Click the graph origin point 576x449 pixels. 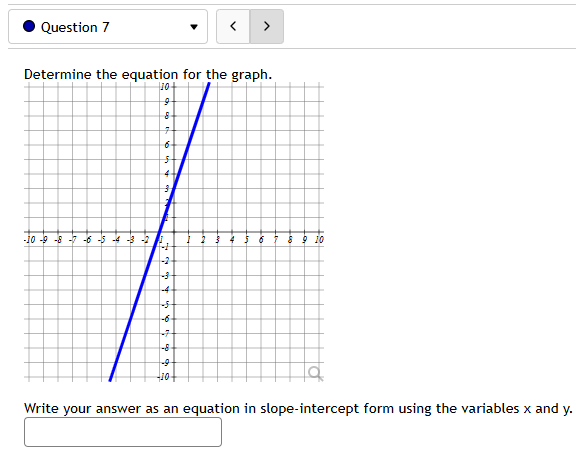(x=174, y=232)
